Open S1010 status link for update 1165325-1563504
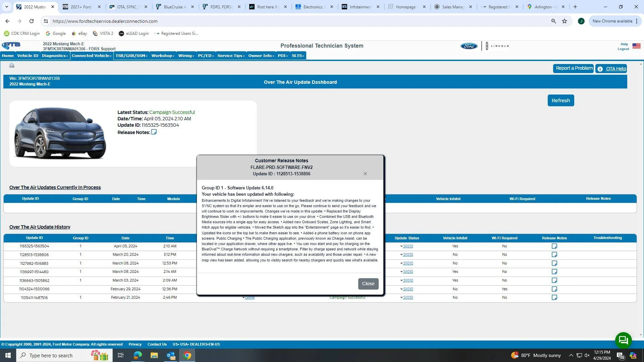644x362 pixels. pyautogui.click(x=408, y=246)
